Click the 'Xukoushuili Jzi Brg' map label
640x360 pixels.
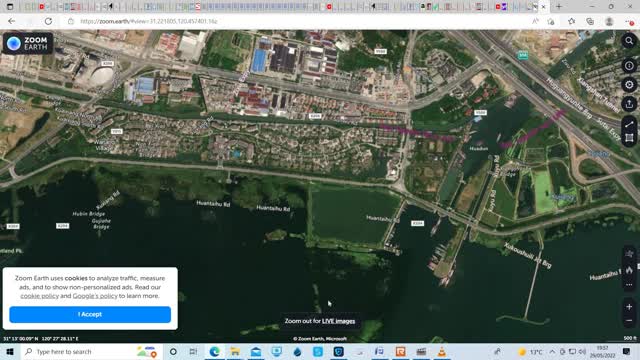(x=527, y=255)
